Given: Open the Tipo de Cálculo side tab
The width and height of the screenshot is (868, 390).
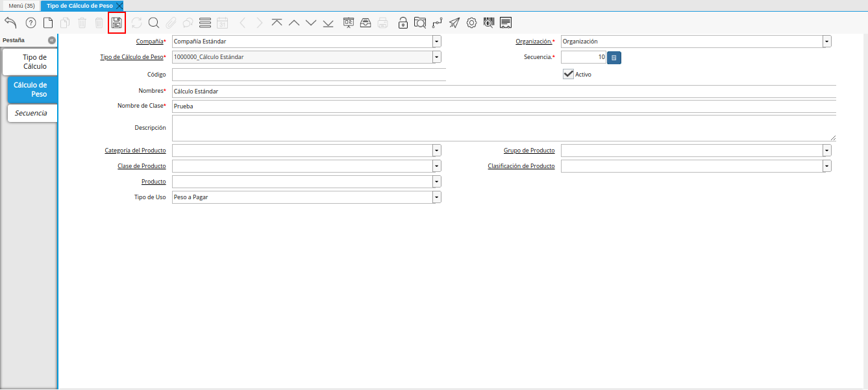Looking at the screenshot, I should (x=29, y=62).
